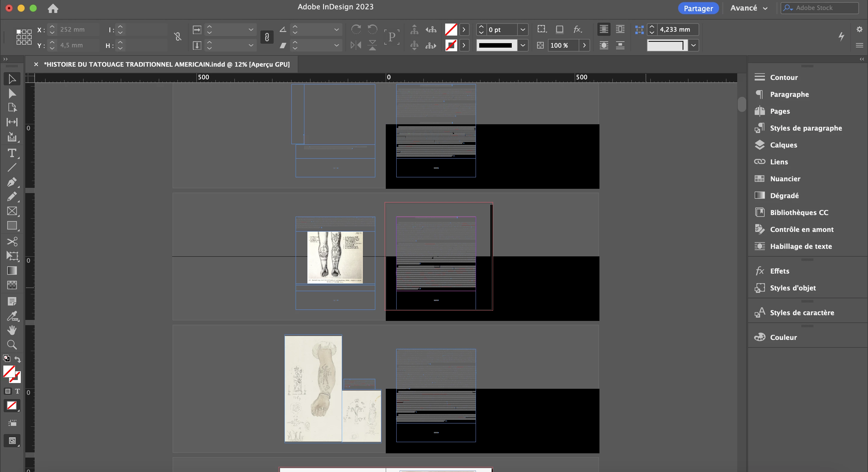Select the Direct Selection tool
The image size is (868, 472).
(x=12, y=93)
